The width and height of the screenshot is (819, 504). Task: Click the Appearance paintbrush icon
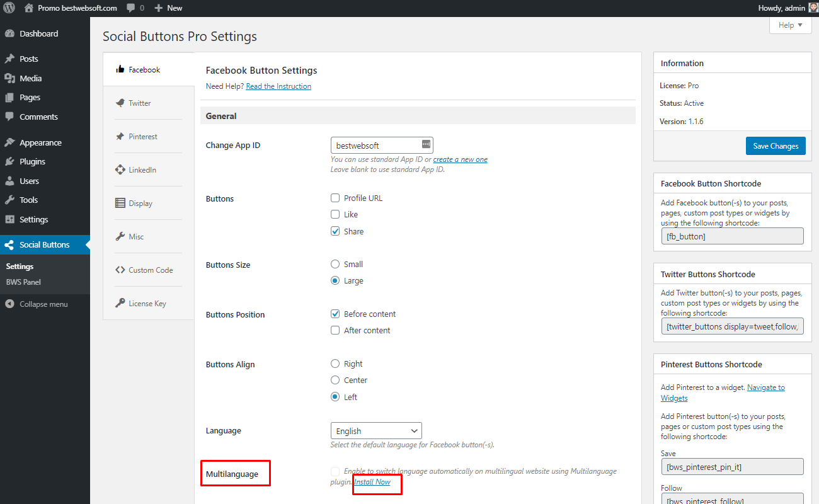point(9,143)
